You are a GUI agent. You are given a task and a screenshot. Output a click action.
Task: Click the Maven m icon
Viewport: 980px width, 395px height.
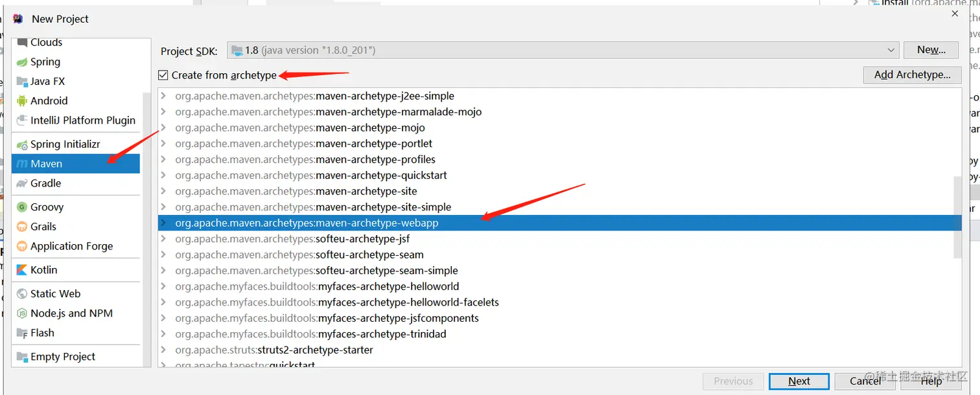[22, 164]
